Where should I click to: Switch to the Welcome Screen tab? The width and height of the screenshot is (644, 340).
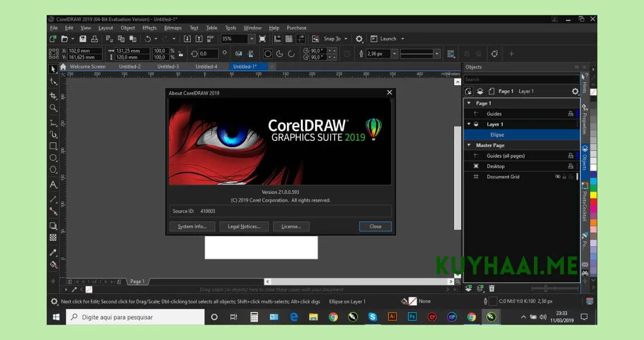pos(87,67)
